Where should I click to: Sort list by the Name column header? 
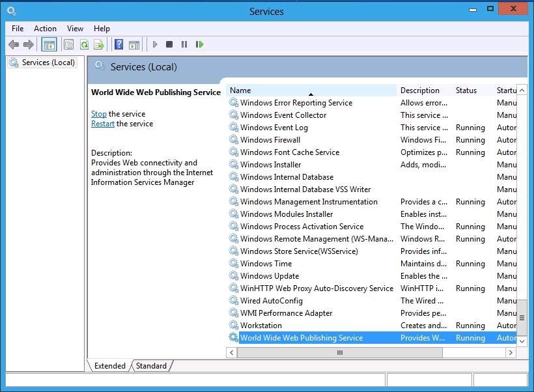311,91
